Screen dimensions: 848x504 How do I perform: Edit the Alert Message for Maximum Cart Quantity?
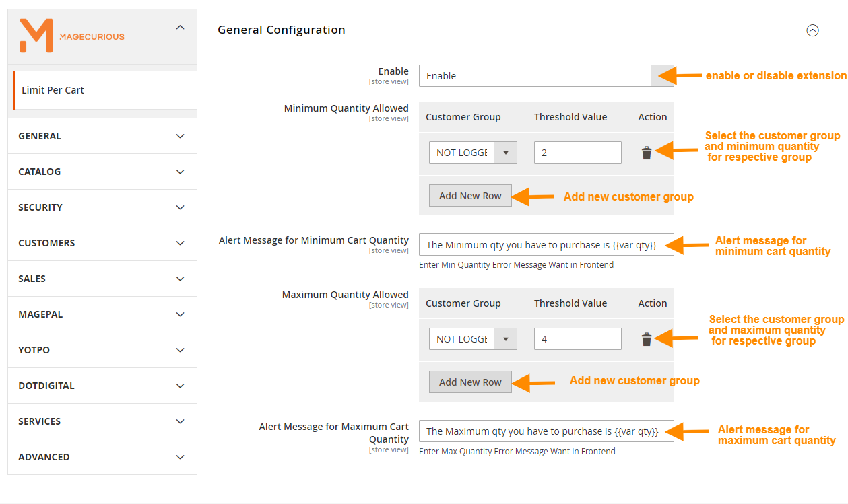[x=546, y=431]
